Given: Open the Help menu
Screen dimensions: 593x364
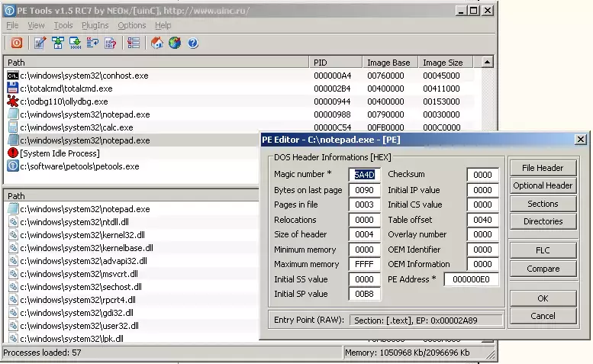Looking at the screenshot, I should [x=163, y=25].
